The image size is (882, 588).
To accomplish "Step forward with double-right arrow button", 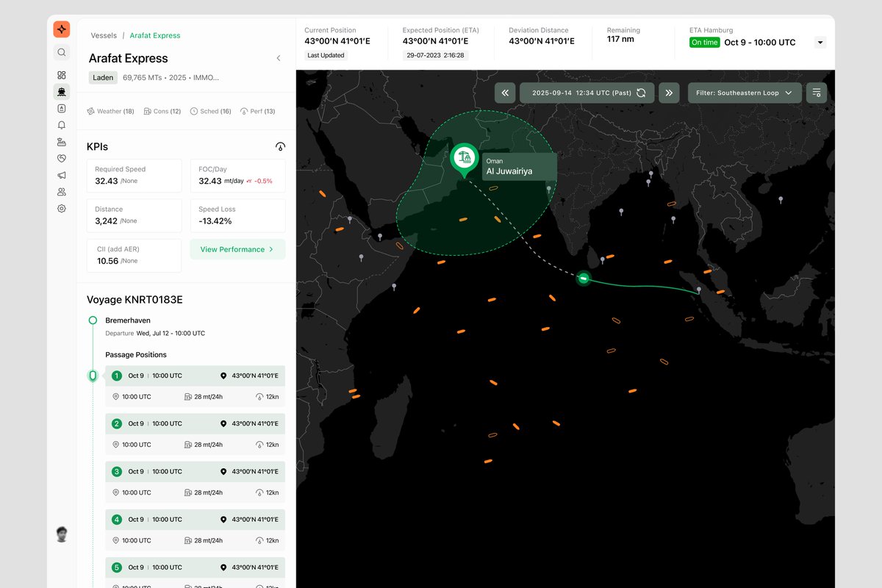I will point(669,93).
